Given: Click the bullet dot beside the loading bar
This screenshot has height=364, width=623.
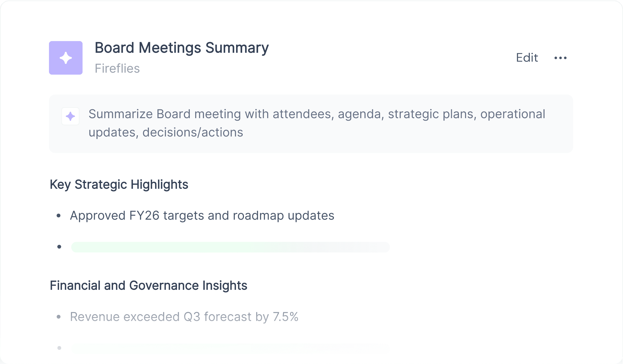Looking at the screenshot, I should tap(59, 247).
